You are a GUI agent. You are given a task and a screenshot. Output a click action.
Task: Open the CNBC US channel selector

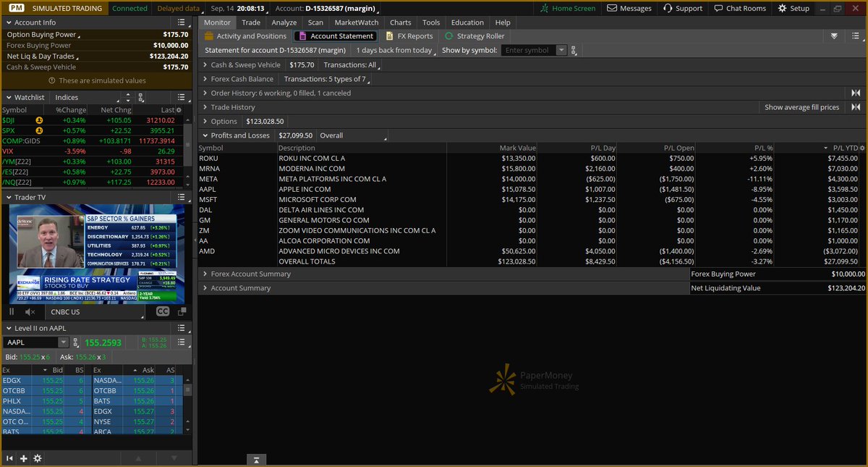tap(97, 311)
